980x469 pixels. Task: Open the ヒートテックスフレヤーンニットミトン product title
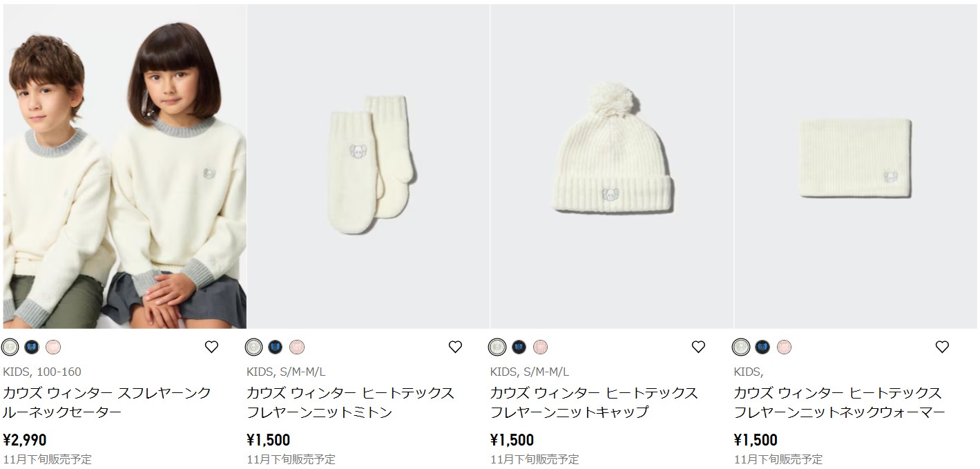(x=351, y=403)
